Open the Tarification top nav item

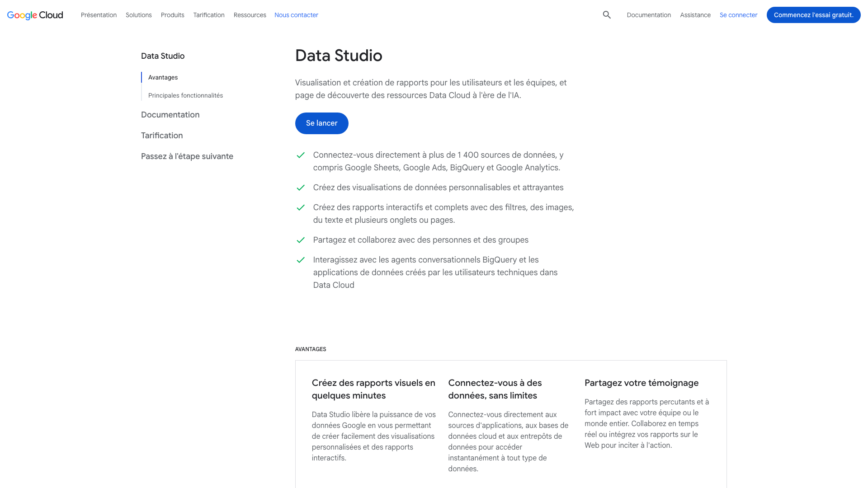(209, 15)
